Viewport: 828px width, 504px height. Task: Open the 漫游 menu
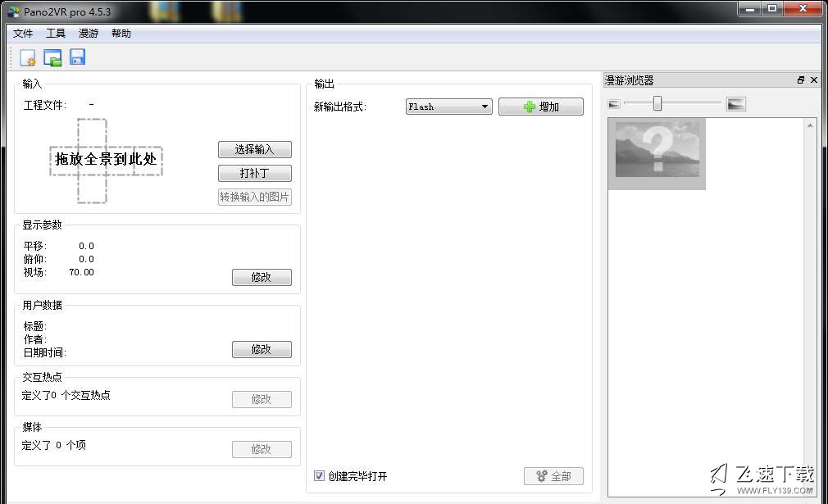tap(89, 34)
